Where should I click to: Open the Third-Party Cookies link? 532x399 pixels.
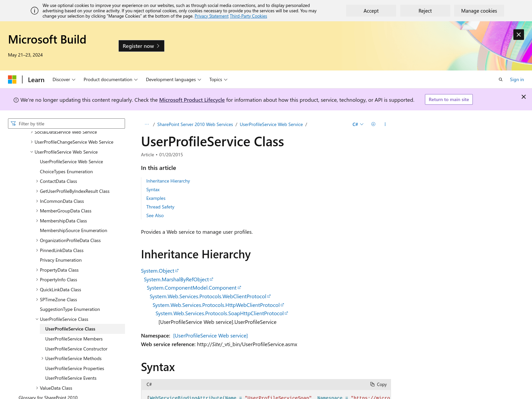coord(248,16)
